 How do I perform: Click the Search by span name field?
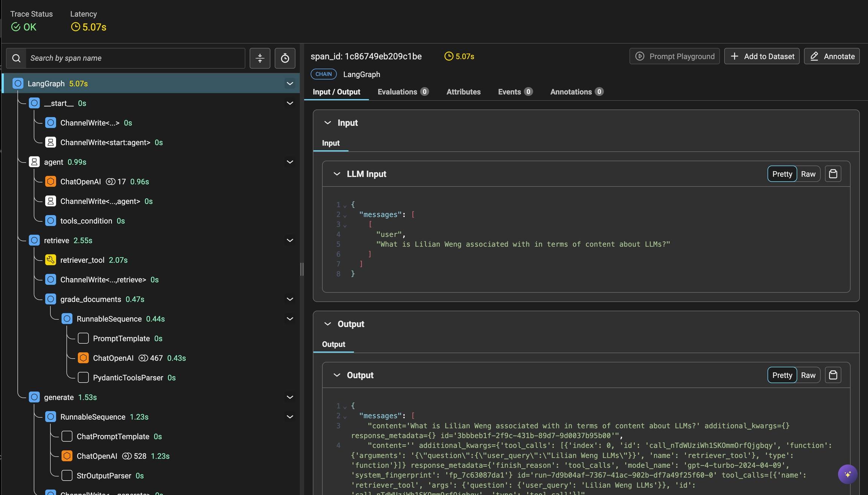(x=136, y=58)
